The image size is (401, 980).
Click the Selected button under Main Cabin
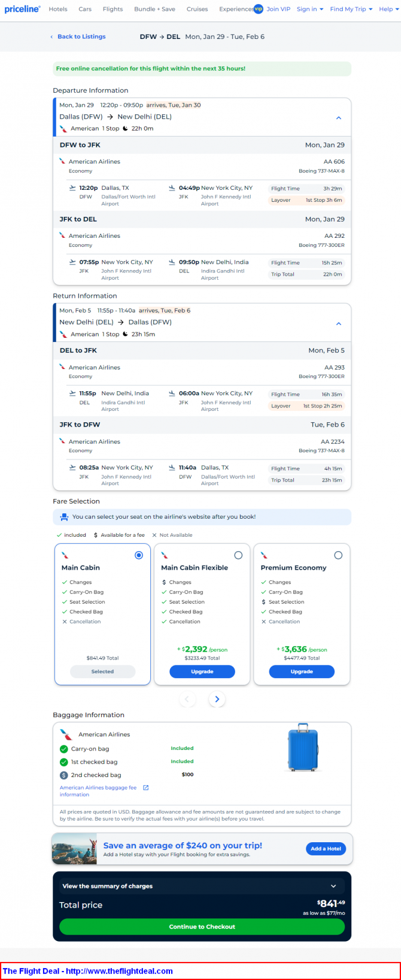coord(102,672)
